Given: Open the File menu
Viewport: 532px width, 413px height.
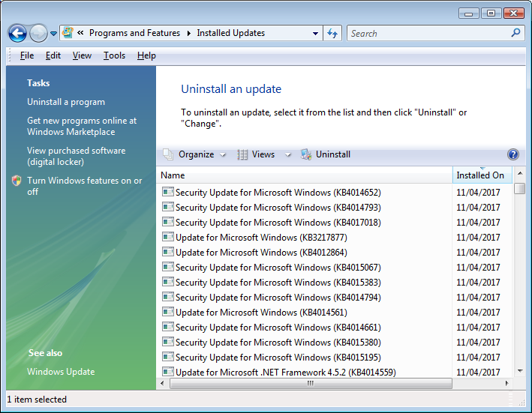Looking at the screenshot, I should pos(27,55).
